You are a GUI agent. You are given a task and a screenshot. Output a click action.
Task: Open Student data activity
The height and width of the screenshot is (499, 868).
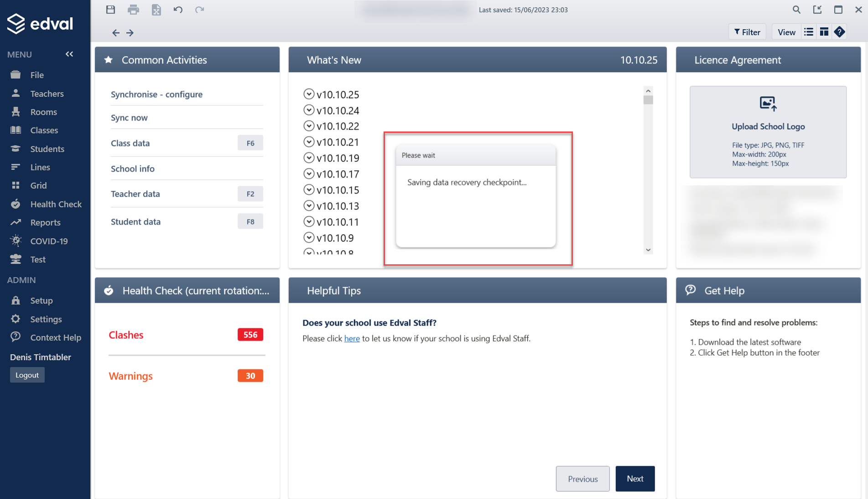187,221
